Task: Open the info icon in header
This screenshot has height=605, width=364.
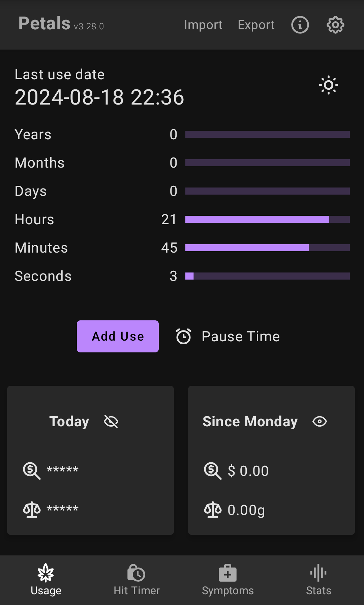Action: coord(300,25)
